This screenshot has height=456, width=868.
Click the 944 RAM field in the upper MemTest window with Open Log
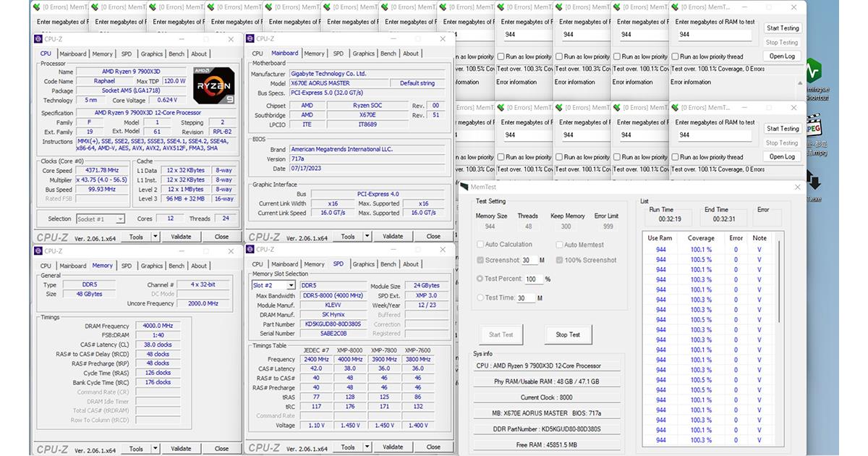click(716, 34)
